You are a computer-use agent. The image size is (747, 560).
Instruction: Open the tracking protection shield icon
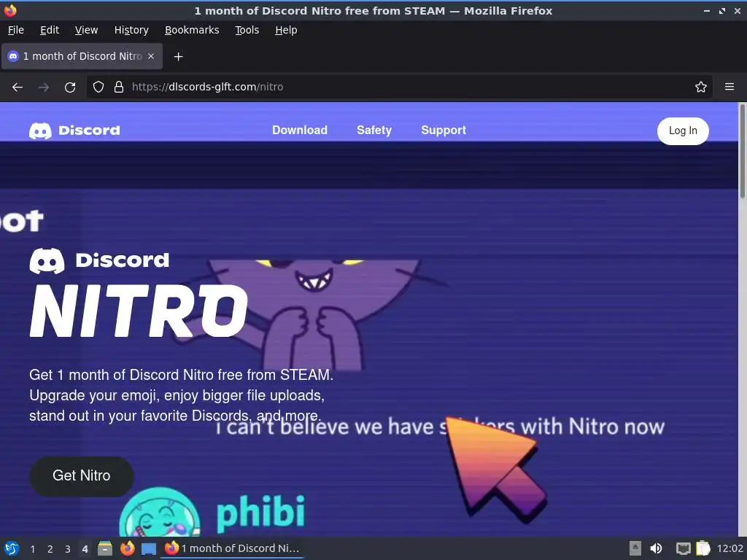(x=98, y=87)
